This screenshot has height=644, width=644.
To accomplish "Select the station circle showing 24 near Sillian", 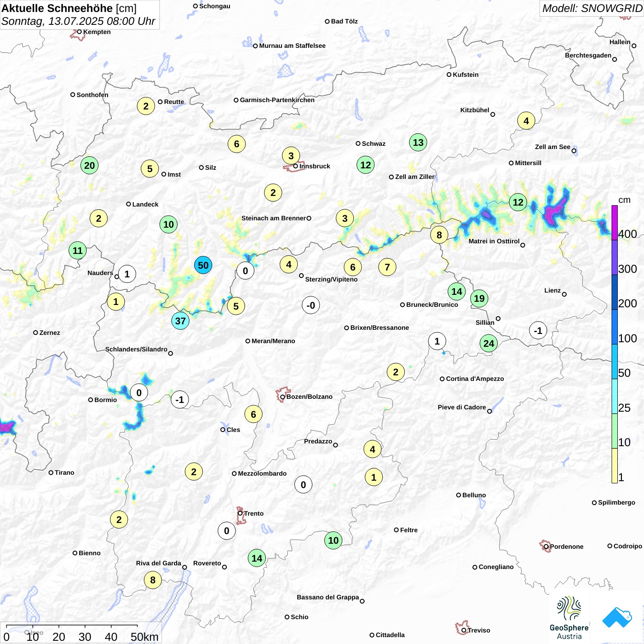I will pos(489,343).
